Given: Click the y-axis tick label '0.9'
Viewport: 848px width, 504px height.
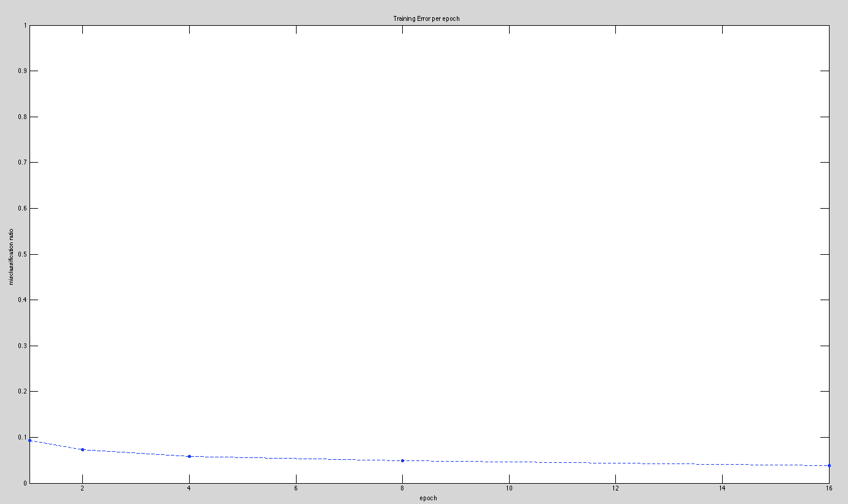Looking at the screenshot, I should 23,71.
